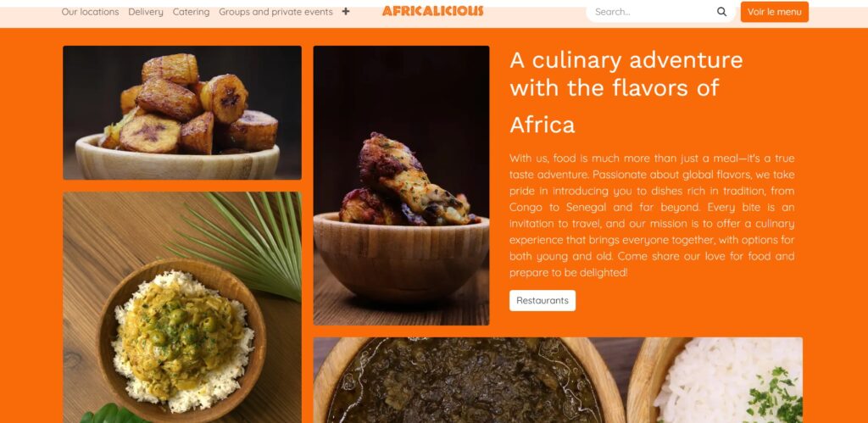Open Groups and private events
Image resolution: width=868 pixels, height=423 pixels.
point(275,12)
